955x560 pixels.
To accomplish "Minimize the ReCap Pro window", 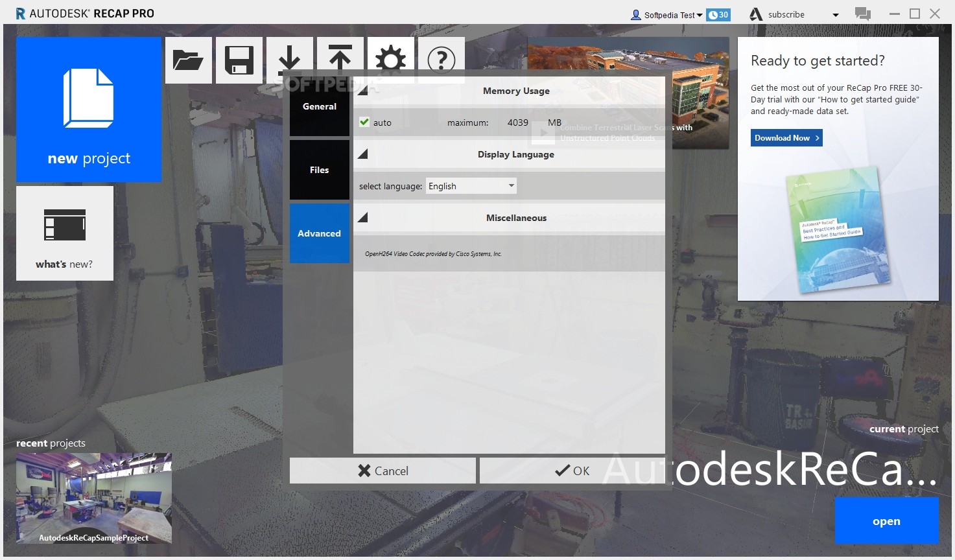I will [895, 14].
